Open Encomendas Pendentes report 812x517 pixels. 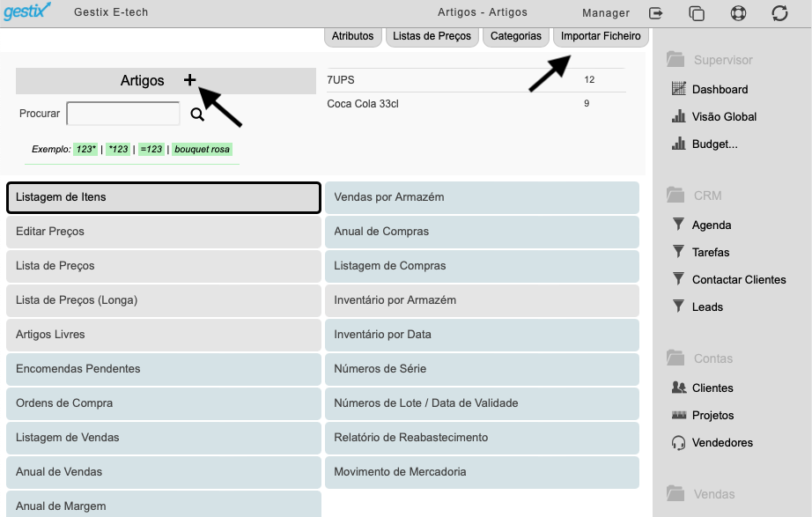(164, 369)
